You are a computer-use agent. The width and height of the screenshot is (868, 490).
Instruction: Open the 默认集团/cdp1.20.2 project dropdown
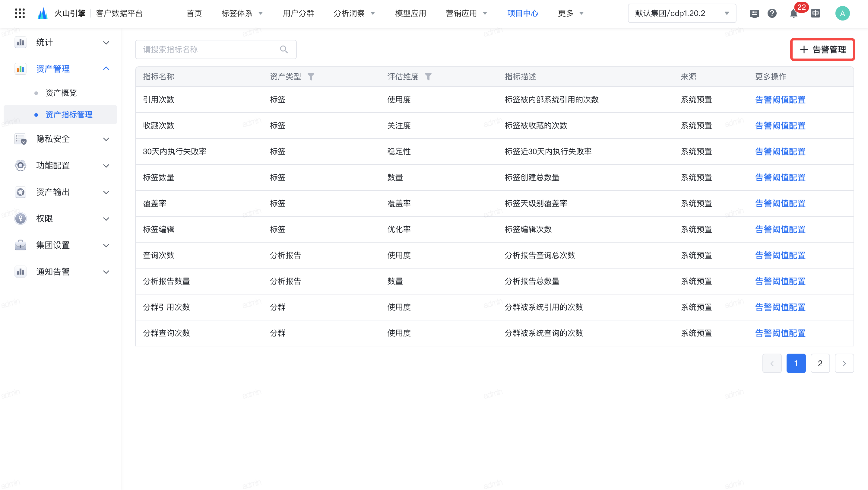pos(682,14)
